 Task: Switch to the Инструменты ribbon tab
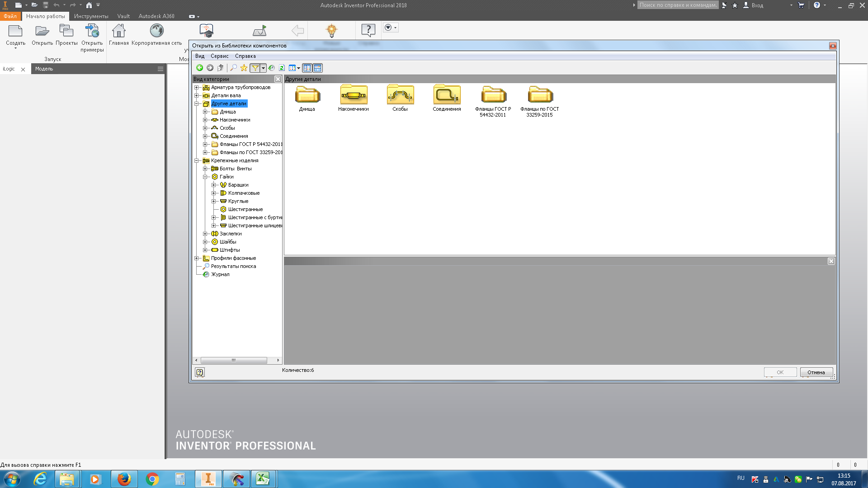coord(91,16)
